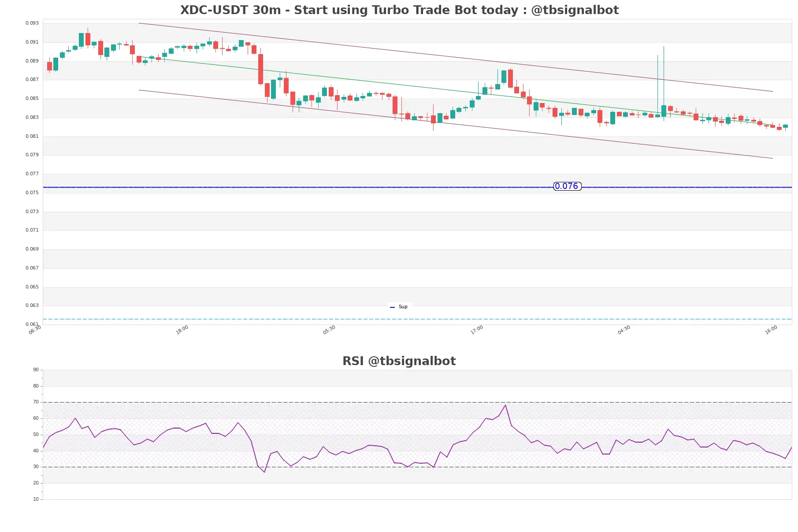Click the 0.076 support level label
Screen dimensions: 798x532
point(567,186)
